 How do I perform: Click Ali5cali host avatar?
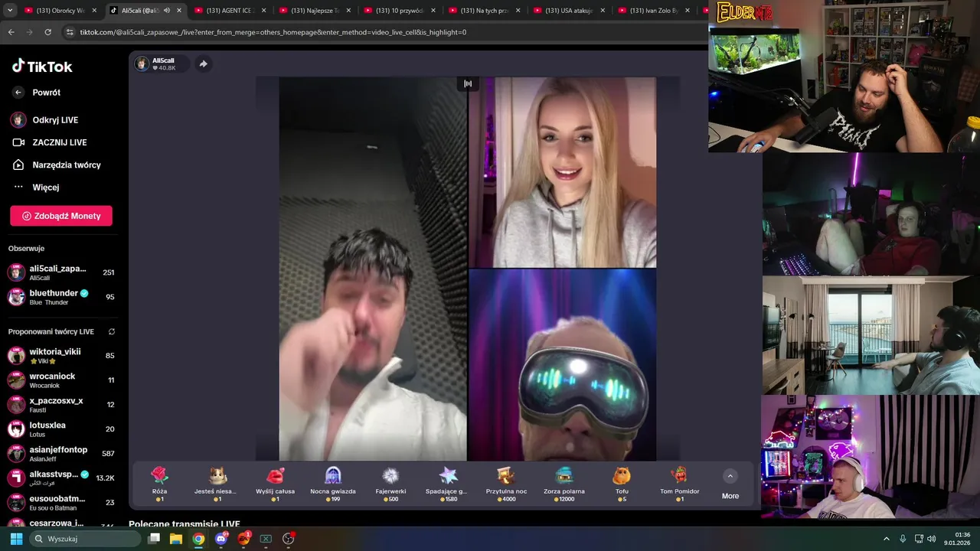[142, 64]
